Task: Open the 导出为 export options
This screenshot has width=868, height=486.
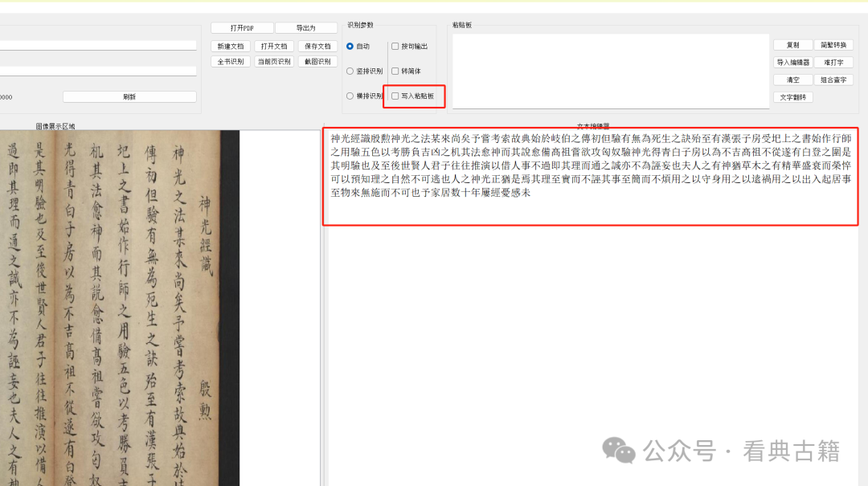Action: (306, 27)
